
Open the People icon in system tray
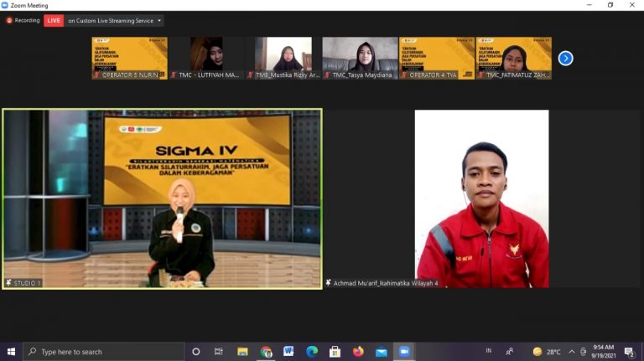coord(510,352)
